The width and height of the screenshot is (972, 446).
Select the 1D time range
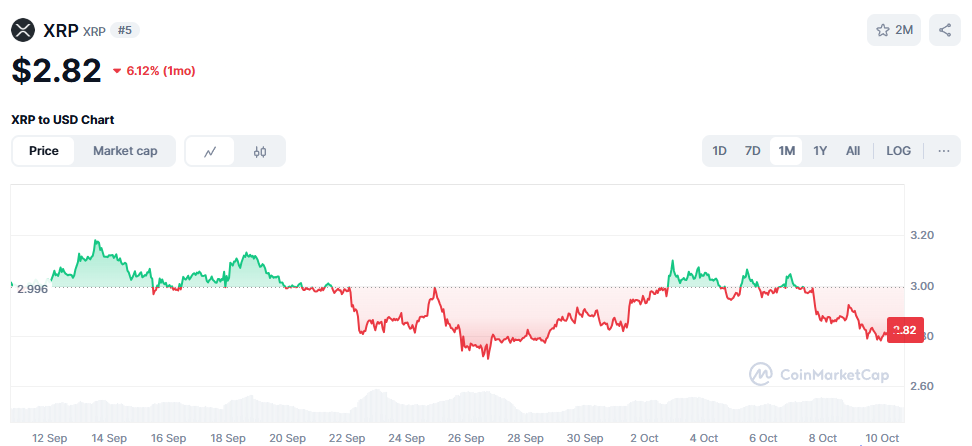[x=719, y=151]
